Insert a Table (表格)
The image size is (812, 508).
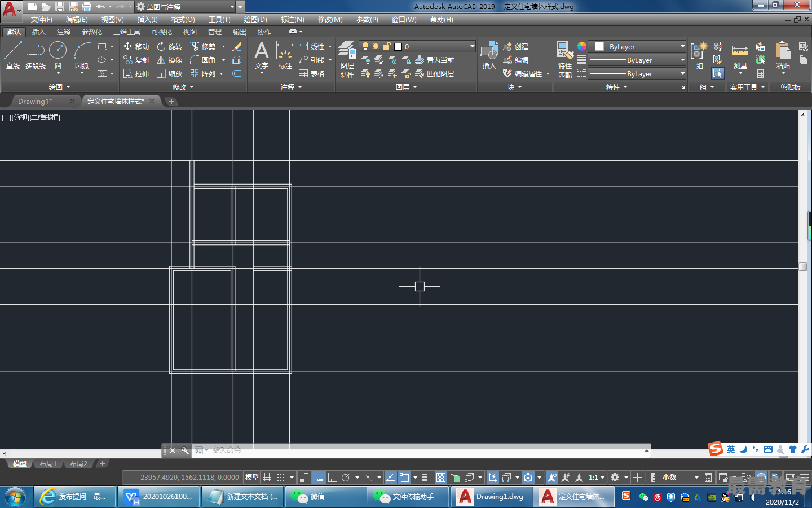(x=311, y=73)
